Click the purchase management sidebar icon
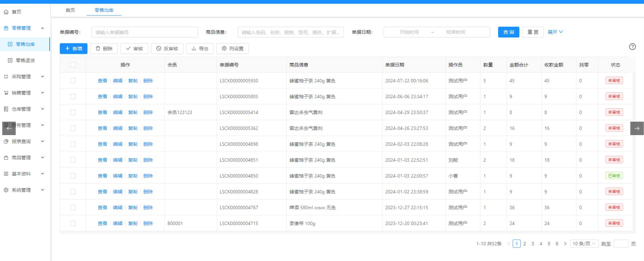This screenshot has width=644, height=261. tap(6, 77)
